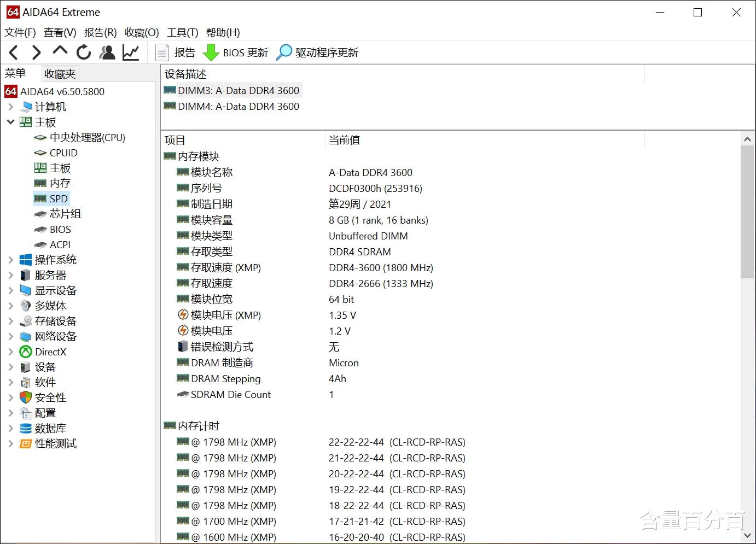Open the graph chart toolbar icon
The height and width of the screenshot is (544, 756).
click(x=131, y=52)
